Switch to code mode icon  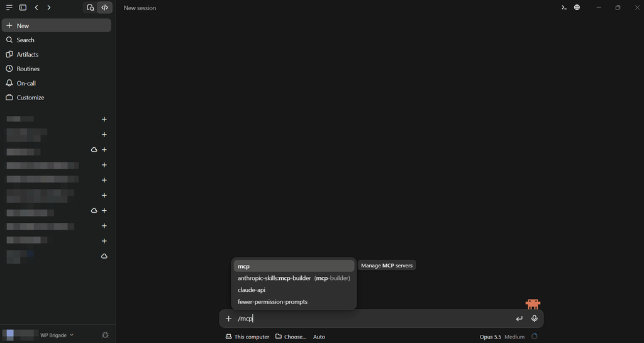(105, 8)
